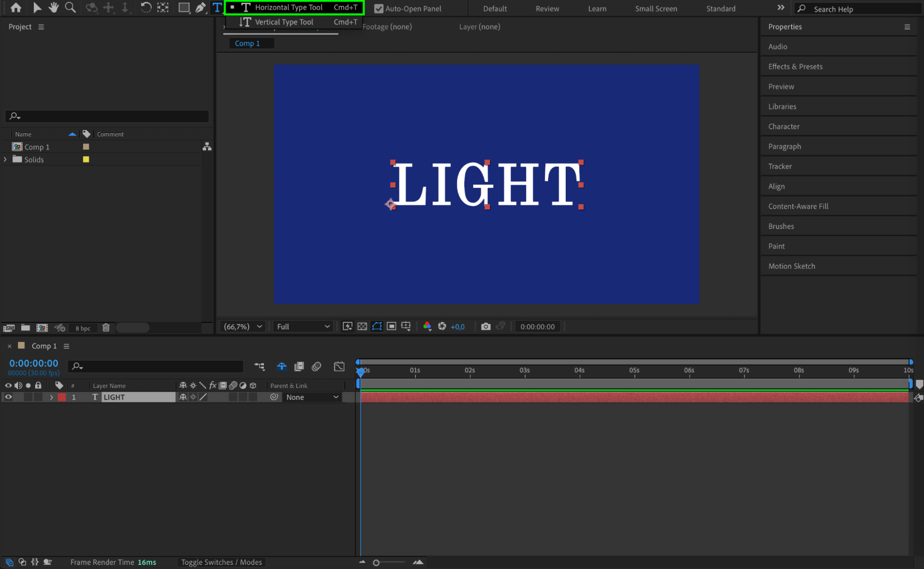Switch to the Small Screen workspace
This screenshot has width=924, height=569.
(655, 8)
